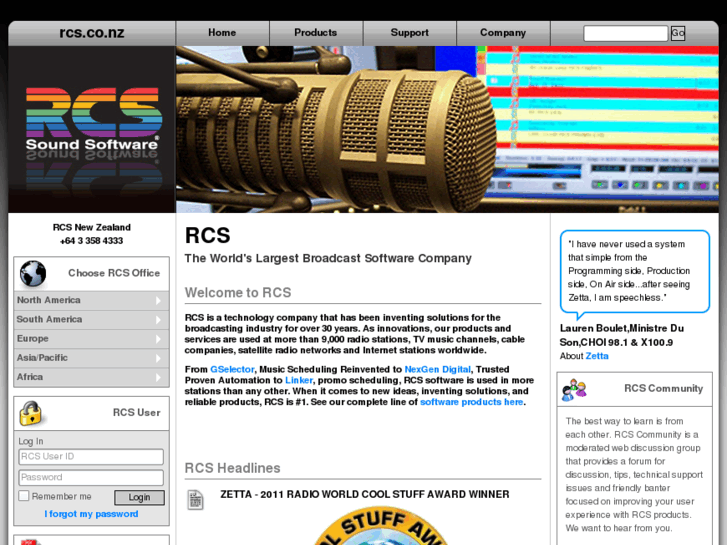
Task: Focus the search box in the navigation bar
Action: [x=625, y=33]
